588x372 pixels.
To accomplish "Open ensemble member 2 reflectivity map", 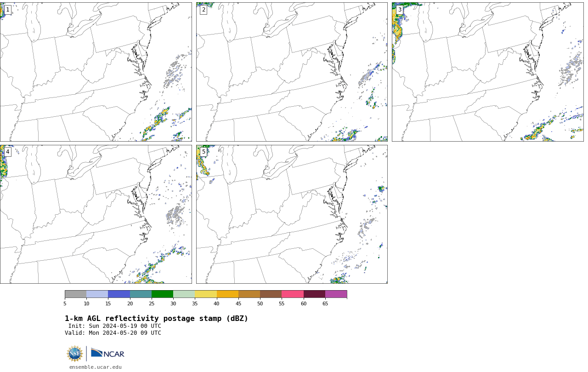I will pyautogui.click(x=292, y=72).
